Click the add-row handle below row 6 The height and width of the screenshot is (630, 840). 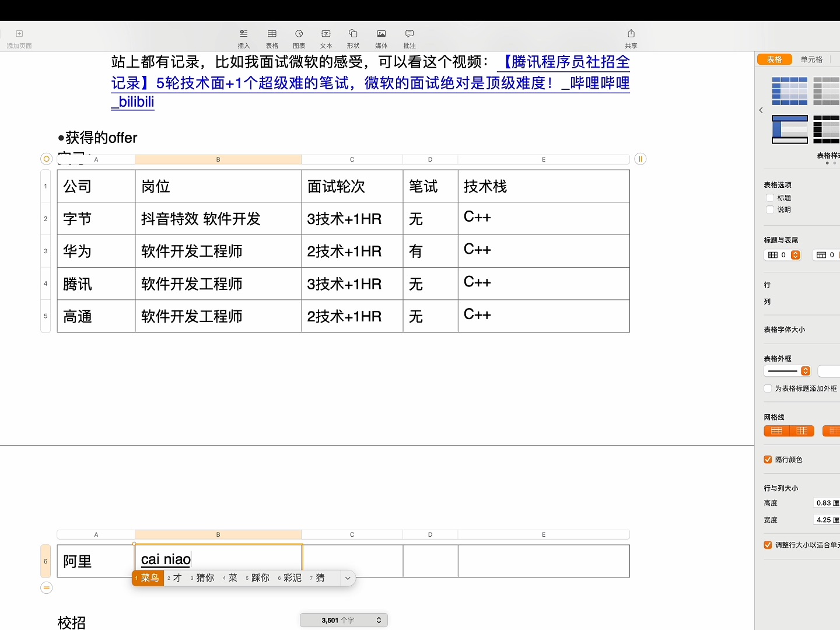pyautogui.click(x=47, y=587)
